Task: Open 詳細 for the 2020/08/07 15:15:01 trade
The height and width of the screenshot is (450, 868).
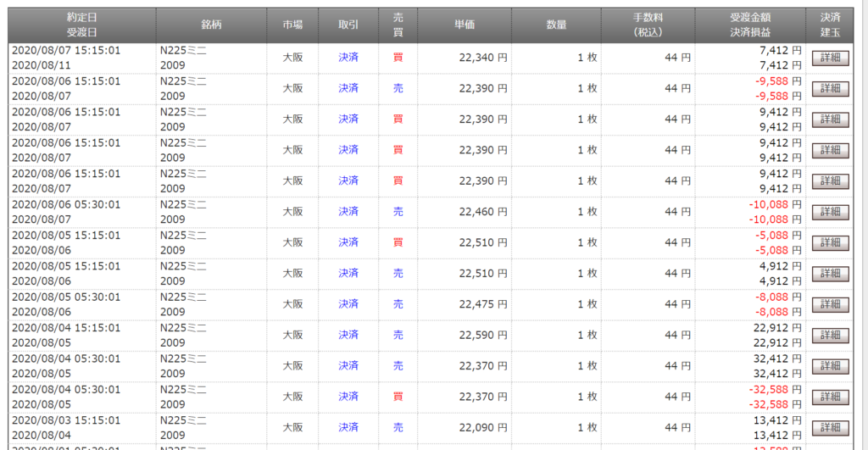Action: (830, 58)
